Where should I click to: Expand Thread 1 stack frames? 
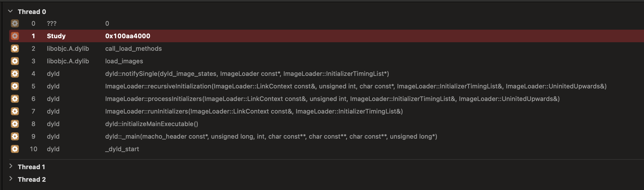coord(11,166)
